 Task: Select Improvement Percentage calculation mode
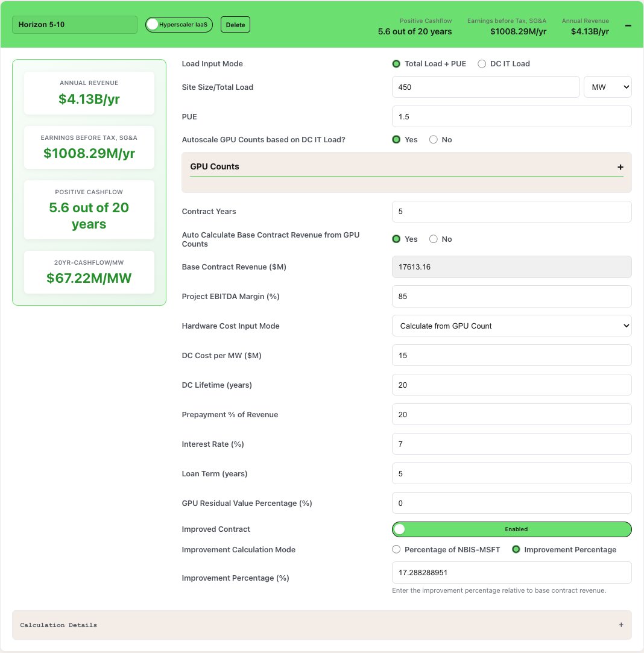(x=516, y=549)
